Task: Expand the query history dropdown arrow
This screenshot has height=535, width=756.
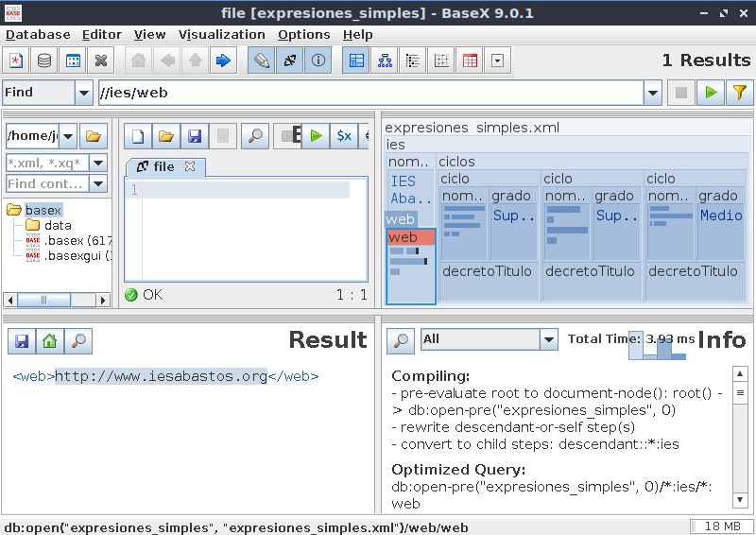Action: (x=652, y=93)
